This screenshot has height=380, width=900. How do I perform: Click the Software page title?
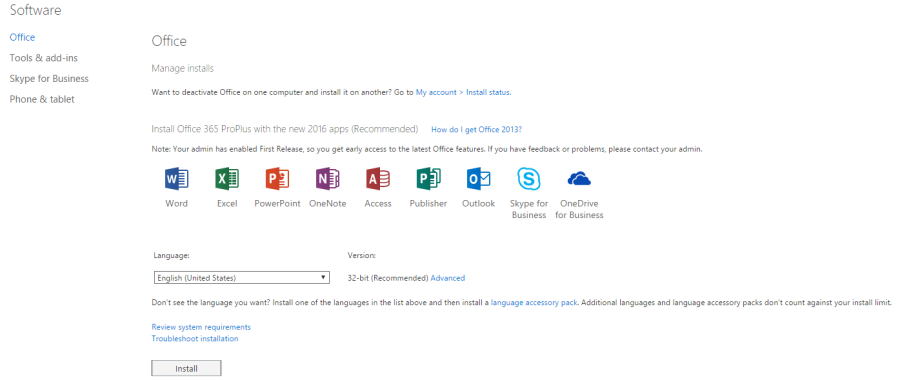[x=36, y=10]
